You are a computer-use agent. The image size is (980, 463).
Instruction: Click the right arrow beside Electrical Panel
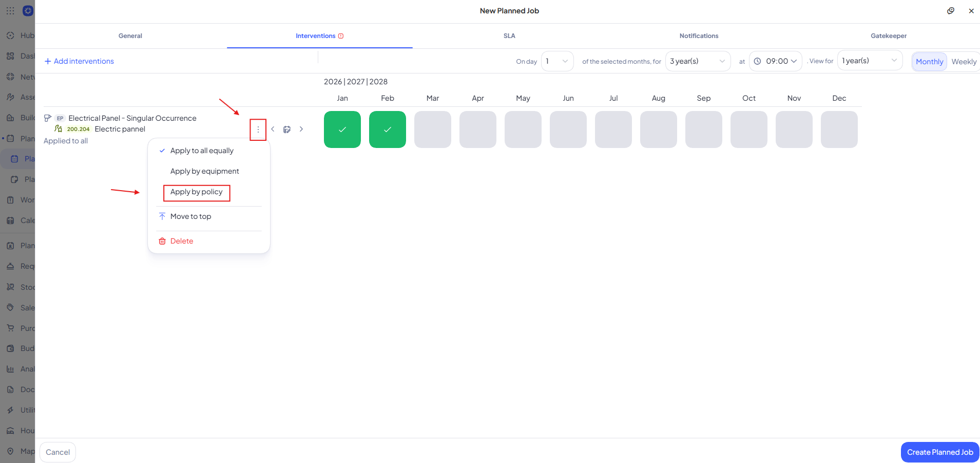click(x=301, y=129)
